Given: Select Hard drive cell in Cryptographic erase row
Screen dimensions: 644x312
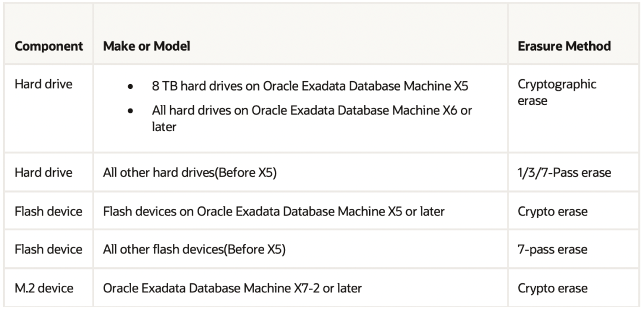Looking at the screenshot, I should pos(43,83).
